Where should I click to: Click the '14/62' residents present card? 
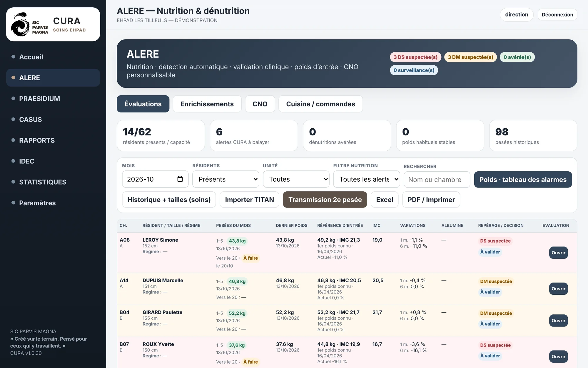161,136
